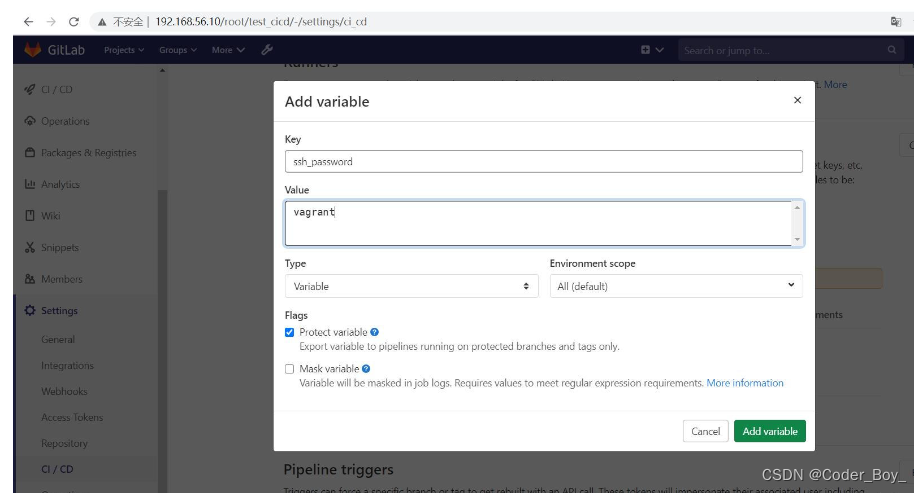Open the admin wrench icon

pyautogui.click(x=267, y=50)
